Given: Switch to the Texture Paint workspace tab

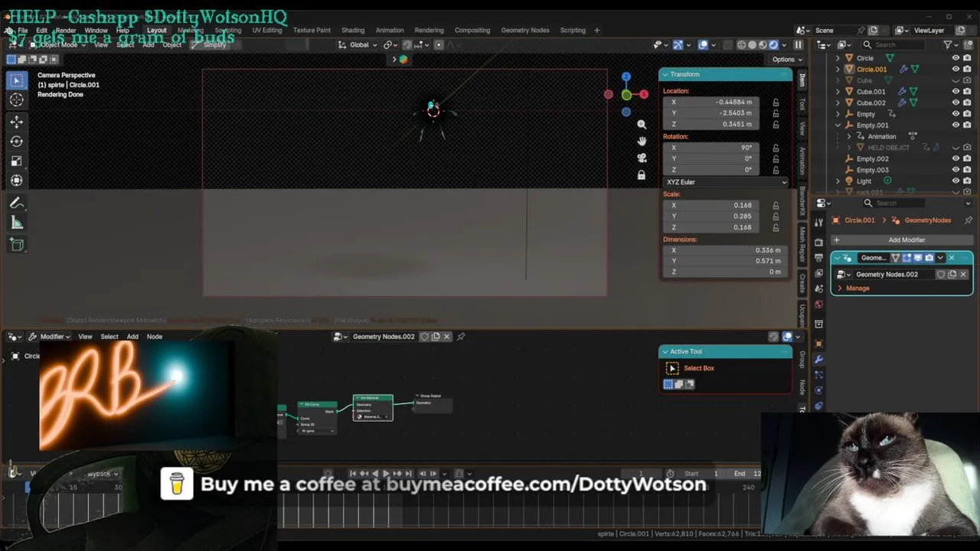Looking at the screenshot, I should tap(312, 31).
